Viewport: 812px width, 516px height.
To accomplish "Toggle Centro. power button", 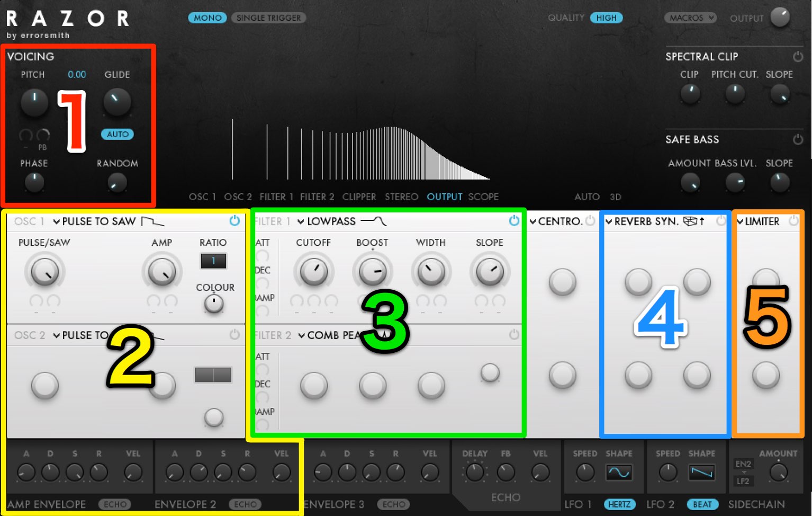I will click(x=590, y=221).
